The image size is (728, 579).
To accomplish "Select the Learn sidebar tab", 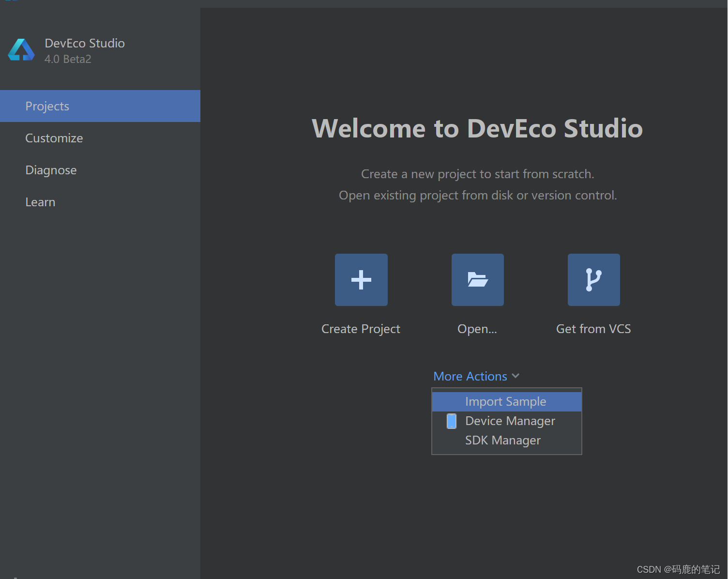I will tap(40, 202).
